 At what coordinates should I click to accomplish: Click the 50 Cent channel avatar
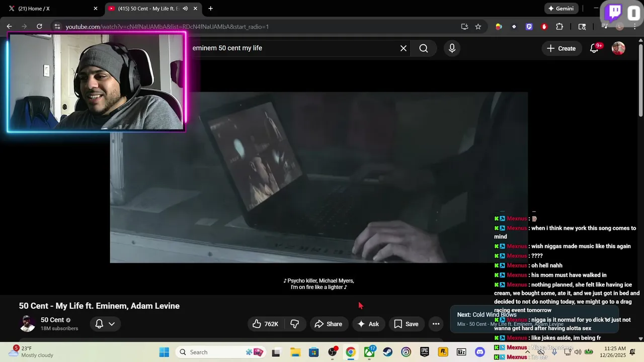(x=28, y=324)
